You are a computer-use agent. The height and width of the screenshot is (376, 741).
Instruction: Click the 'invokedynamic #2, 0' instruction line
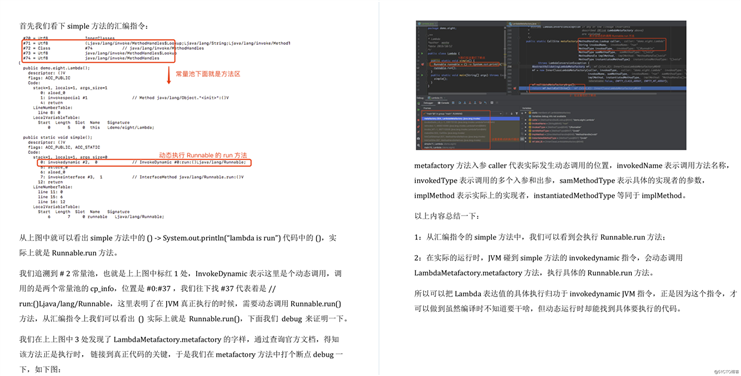pos(144,162)
